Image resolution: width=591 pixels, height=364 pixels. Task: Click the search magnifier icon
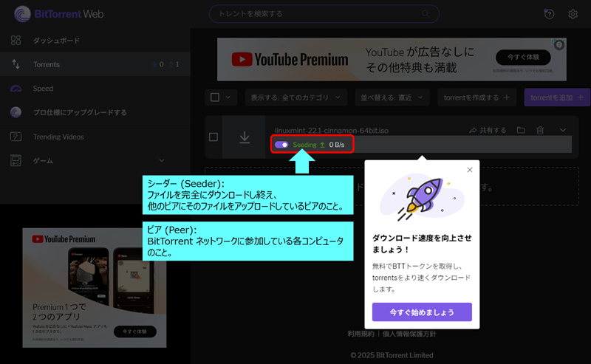coord(426,14)
